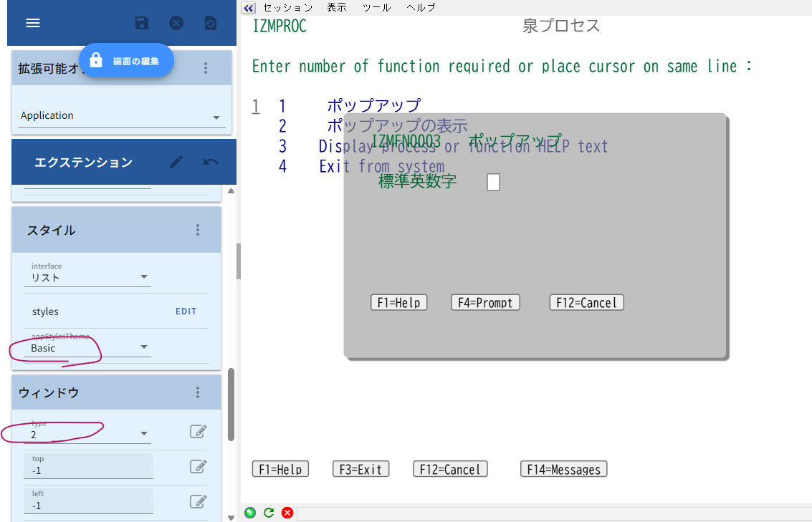This screenshot has width=812, height=522.
Task: Click the save (floppy disk) icon
Action: point(141,22)
